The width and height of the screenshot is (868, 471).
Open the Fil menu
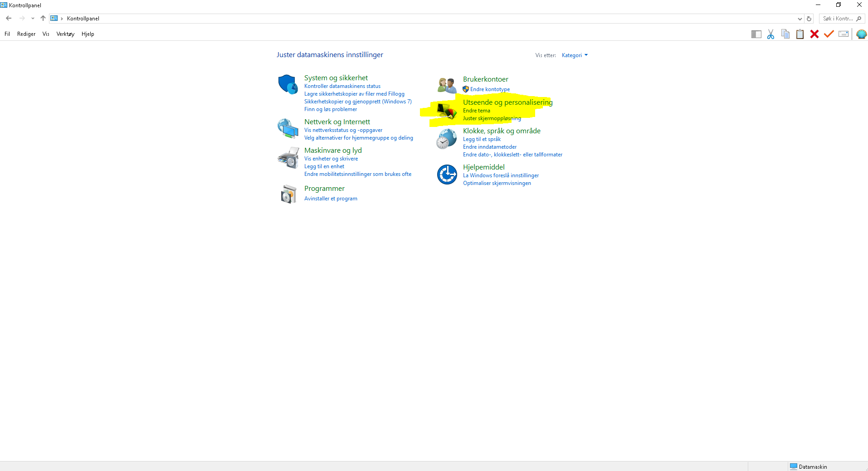tap(7, 34)
